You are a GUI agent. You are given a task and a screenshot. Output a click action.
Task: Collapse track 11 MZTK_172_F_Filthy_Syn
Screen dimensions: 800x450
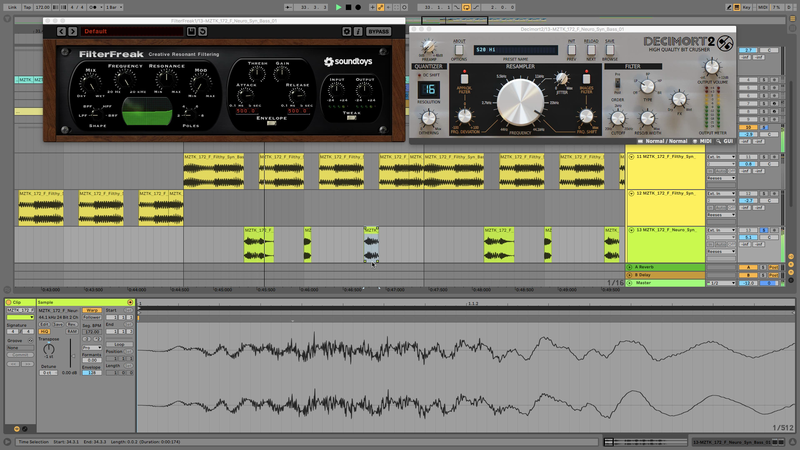coord(631,157)
